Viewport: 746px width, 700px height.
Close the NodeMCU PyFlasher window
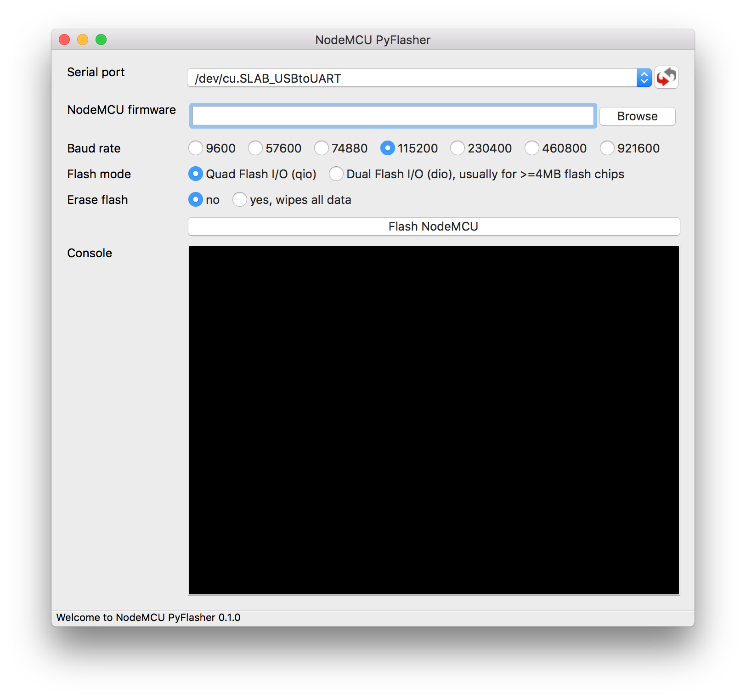pyautogui.click(x=64, y=40)
